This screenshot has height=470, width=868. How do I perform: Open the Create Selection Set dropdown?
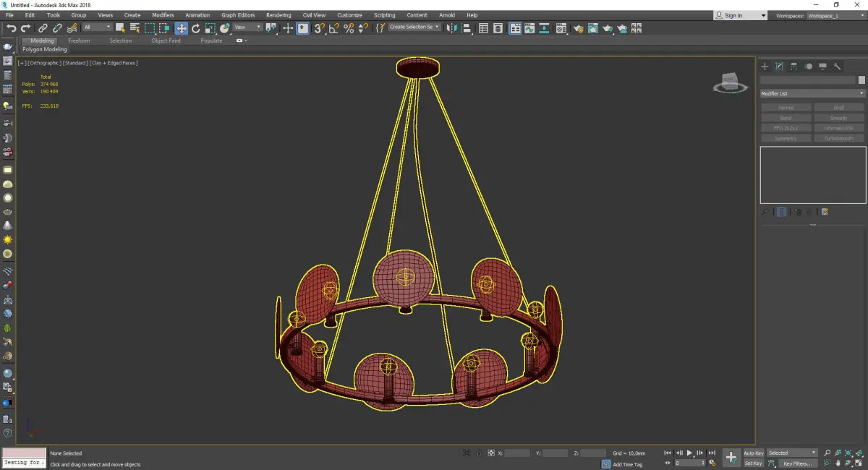click(x=414, y=27)
